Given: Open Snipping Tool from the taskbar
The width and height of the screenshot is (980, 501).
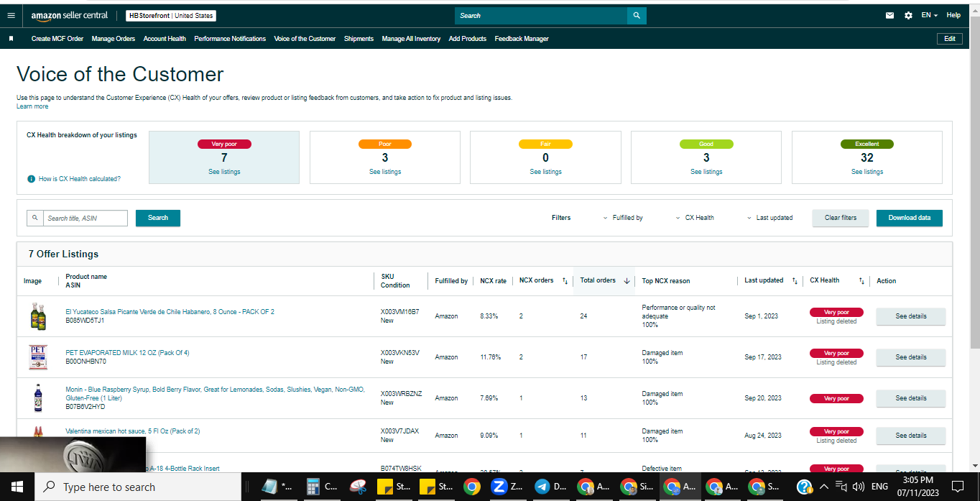Looking at the screenshot, I should tap(356, 487).
